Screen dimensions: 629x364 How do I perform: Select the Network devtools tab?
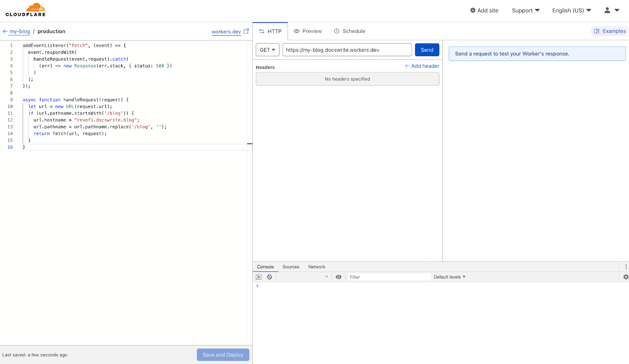(317, 267)
